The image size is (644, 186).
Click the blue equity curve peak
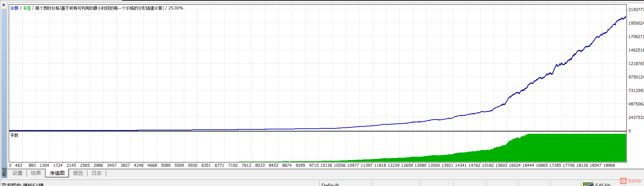625,17
